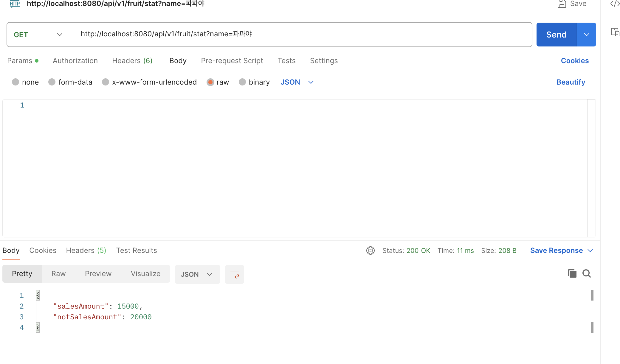
Task: Click the HTTP request type icon
Action: pyautogui.click(x=15, y=4)
